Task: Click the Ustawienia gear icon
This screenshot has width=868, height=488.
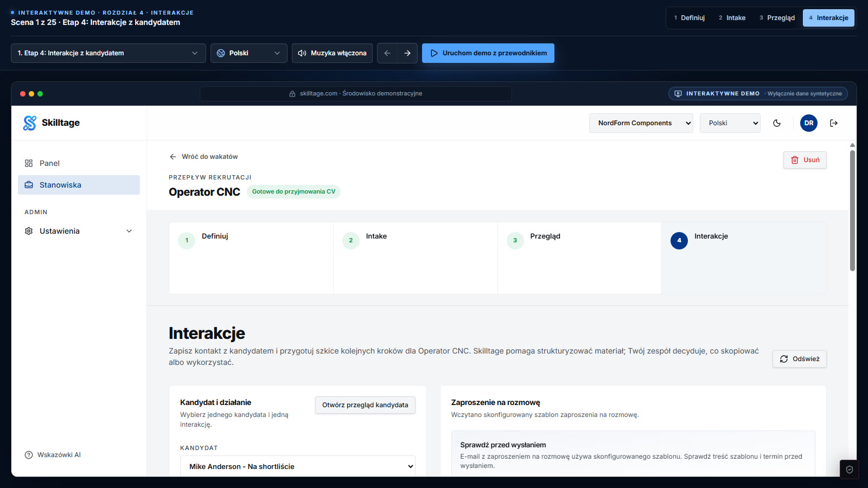Action: (29, 231)
